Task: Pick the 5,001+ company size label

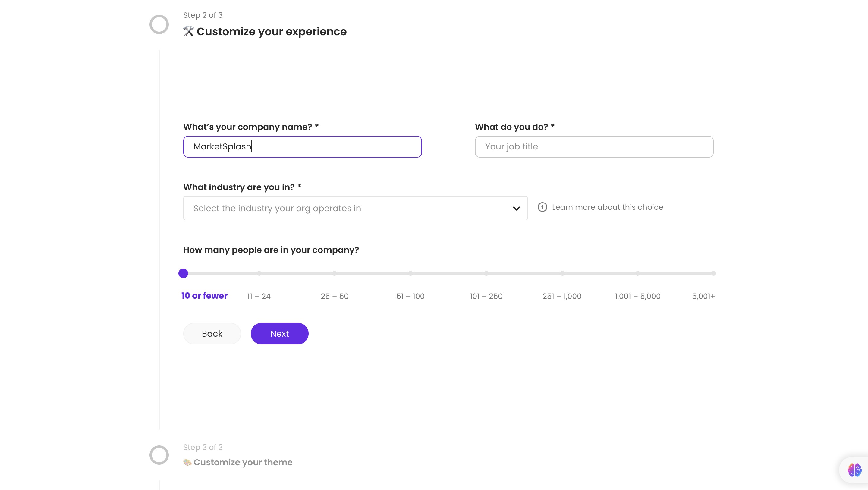Action: [x=703, y=296]
